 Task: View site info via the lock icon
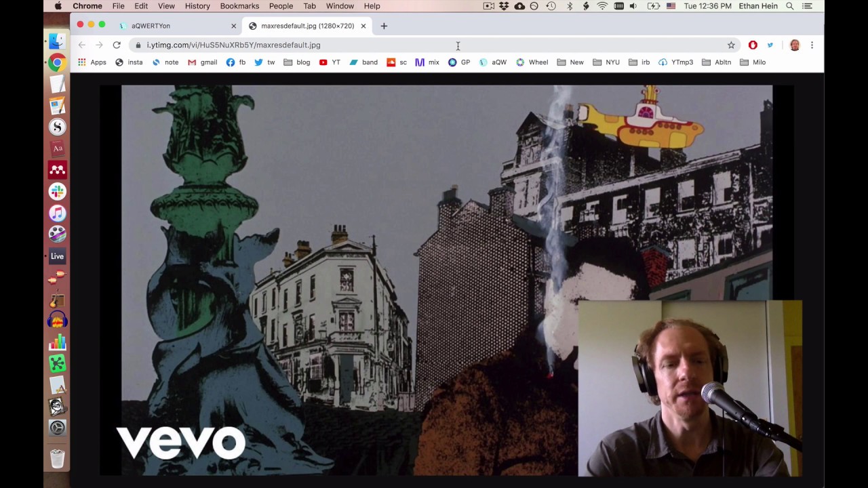coord(138,45)
